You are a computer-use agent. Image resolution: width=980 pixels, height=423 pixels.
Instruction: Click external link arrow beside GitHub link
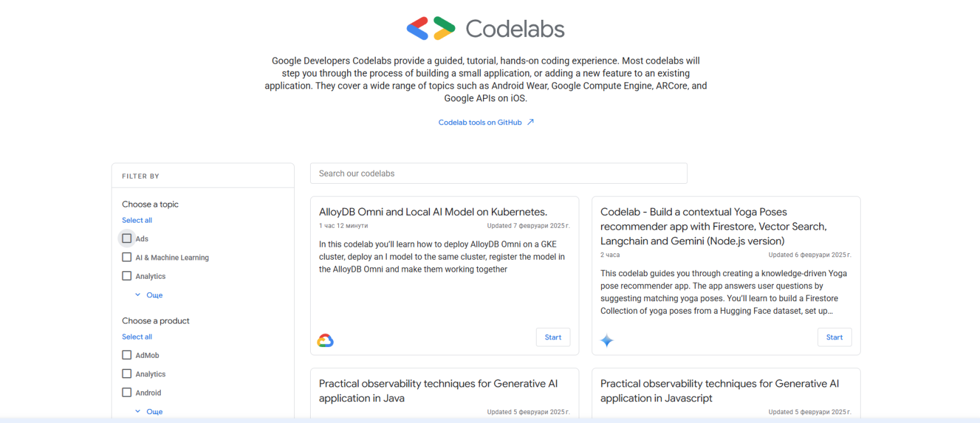(x=530, y=122)
